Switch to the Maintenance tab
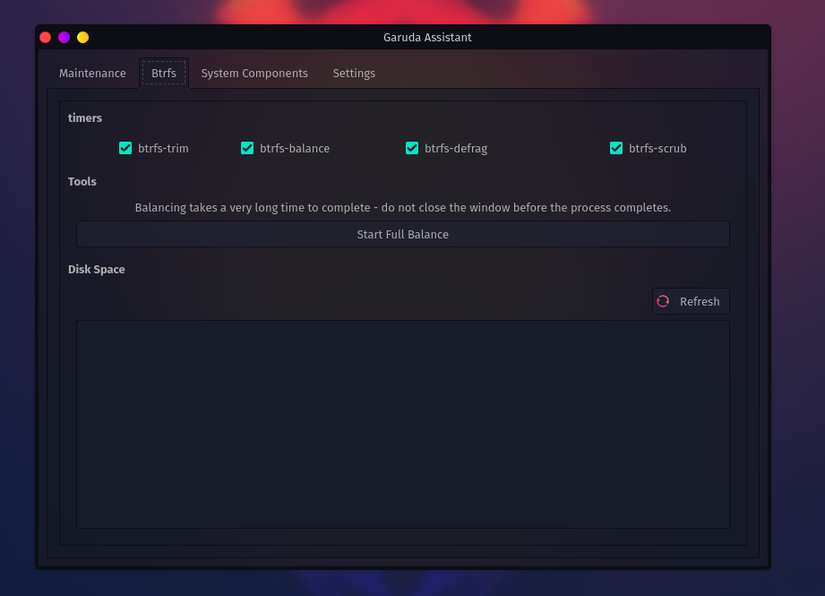Image resolution: width=825 pixels, height=596 pixels. pyautogui.click(x=92, y=73)
